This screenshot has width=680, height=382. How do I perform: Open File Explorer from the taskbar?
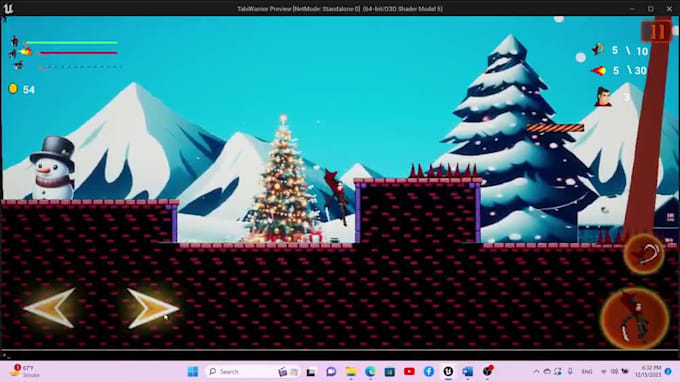point(351,372)
